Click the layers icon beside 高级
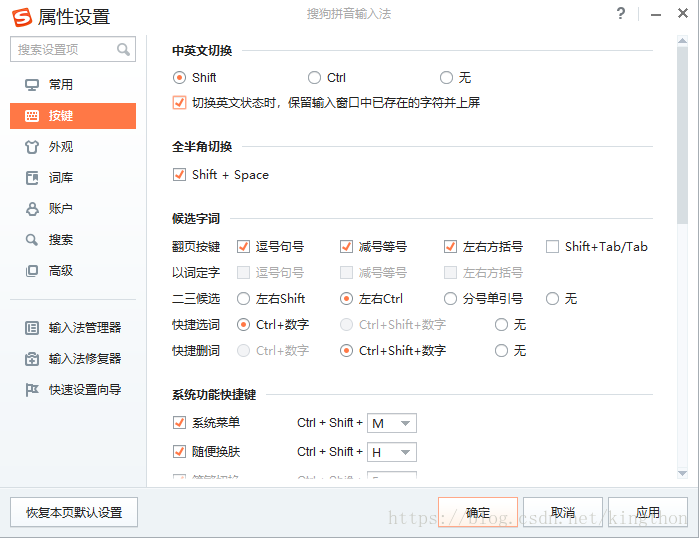Viewport: 699px width, 538px height. pos(32,271)
